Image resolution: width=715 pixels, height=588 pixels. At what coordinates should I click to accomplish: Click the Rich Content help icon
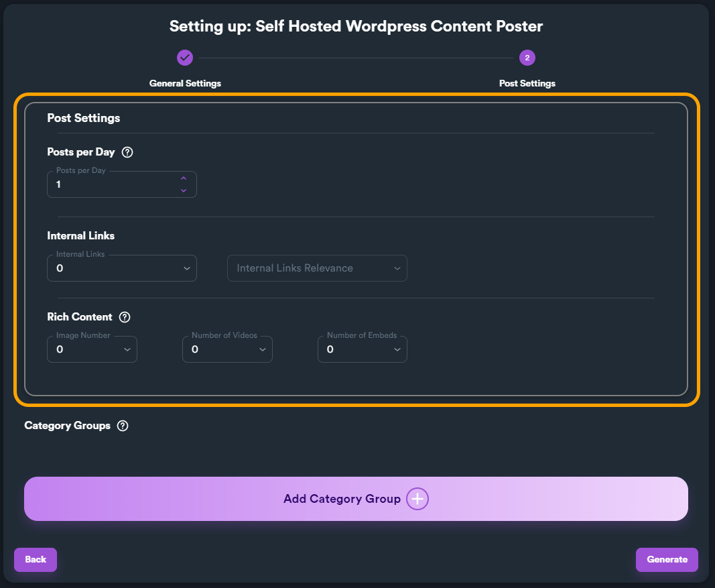(x=125, y=317)
